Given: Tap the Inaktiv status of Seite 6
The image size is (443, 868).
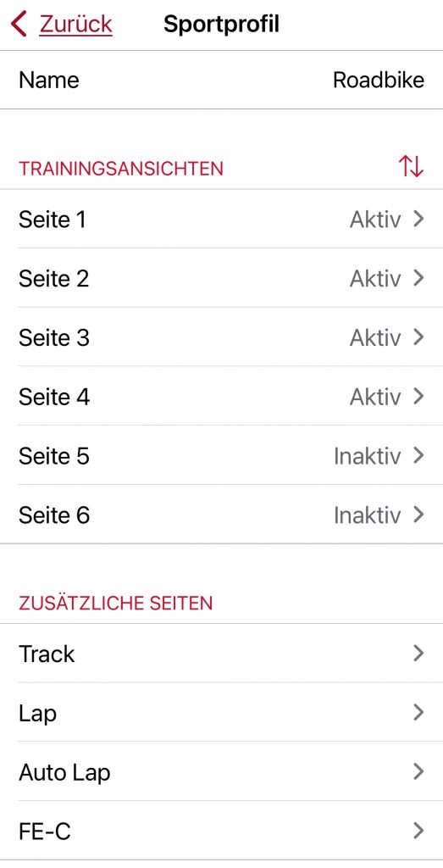Looking at the screenshot, I should (x=368, y=515).
